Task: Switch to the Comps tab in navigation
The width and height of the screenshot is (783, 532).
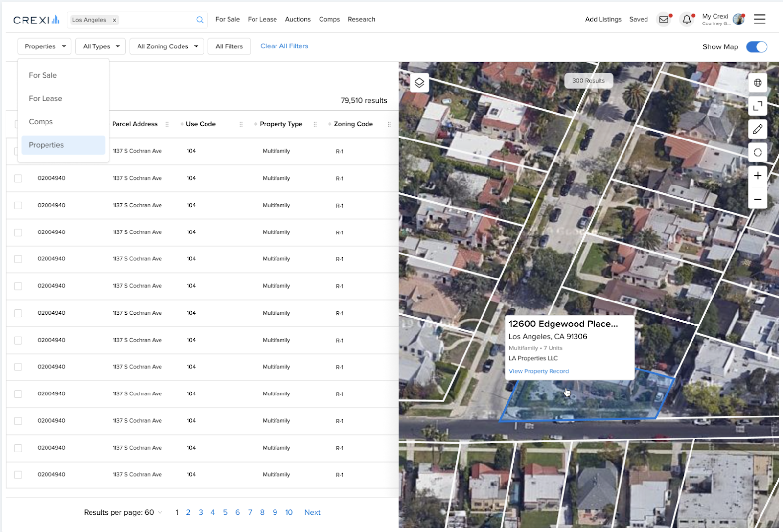Action: (x=329, y=19)
